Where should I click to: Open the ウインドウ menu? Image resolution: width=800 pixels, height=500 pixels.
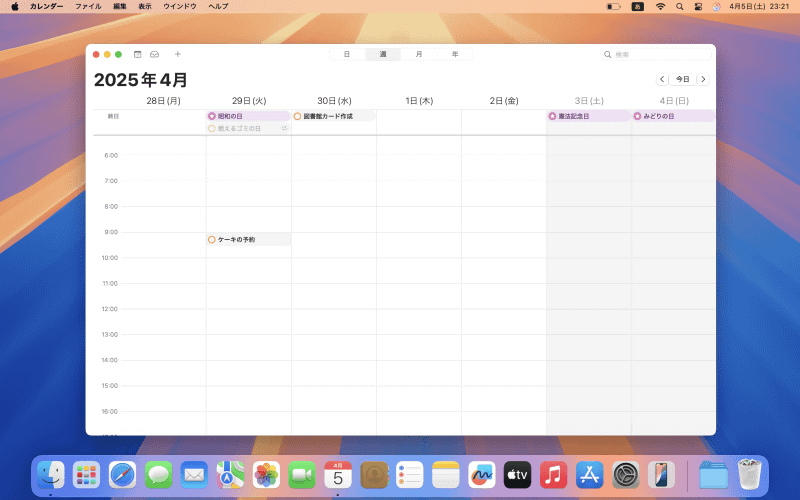180,7
